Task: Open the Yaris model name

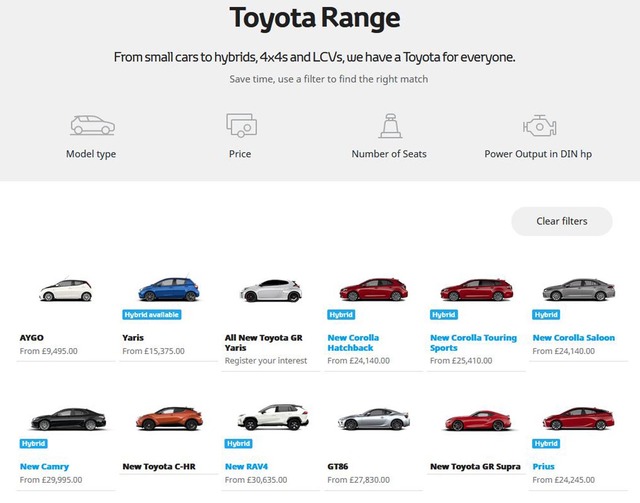Action: [133, 338]
